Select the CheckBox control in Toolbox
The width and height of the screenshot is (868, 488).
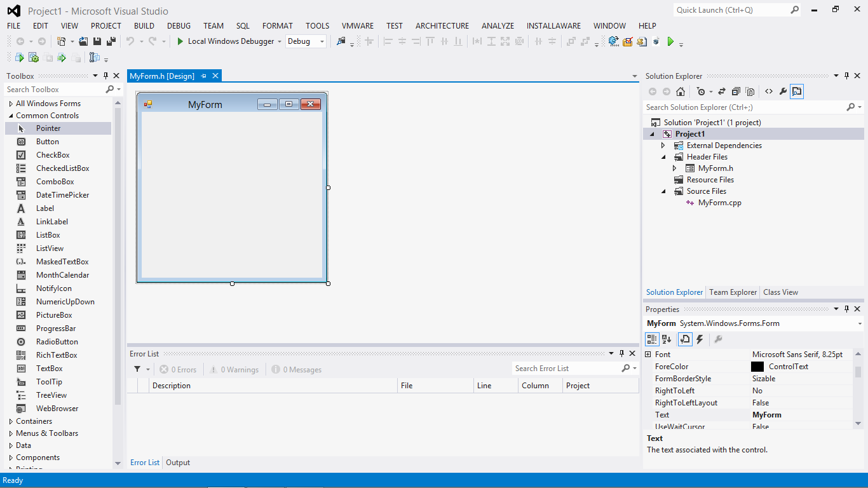coord(53,155)
